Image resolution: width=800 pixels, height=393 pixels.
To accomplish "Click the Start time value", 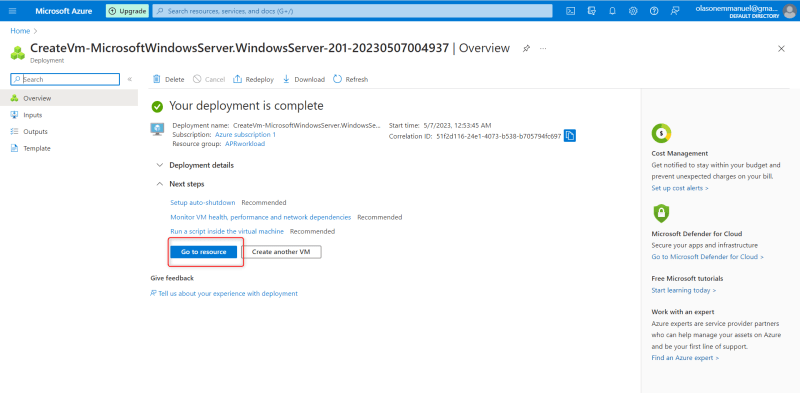I will click(x=458, y=125).
